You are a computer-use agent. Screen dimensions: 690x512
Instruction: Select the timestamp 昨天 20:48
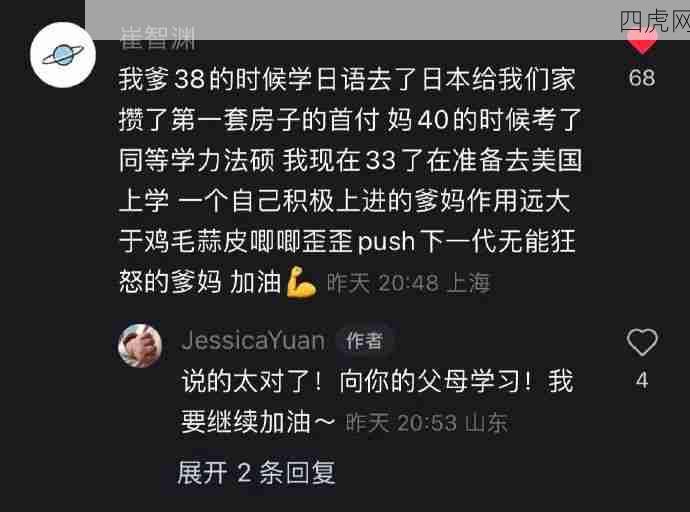pos(383,283)
